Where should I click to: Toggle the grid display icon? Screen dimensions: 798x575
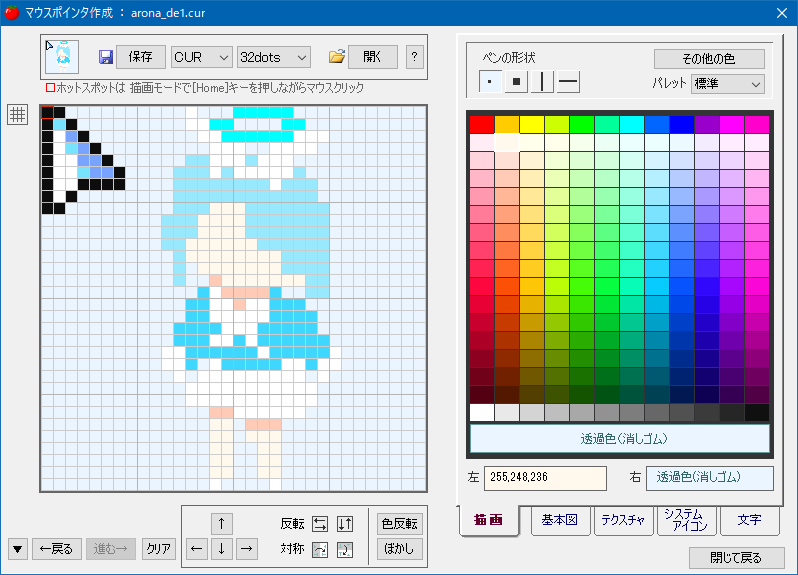pos(17,114)
